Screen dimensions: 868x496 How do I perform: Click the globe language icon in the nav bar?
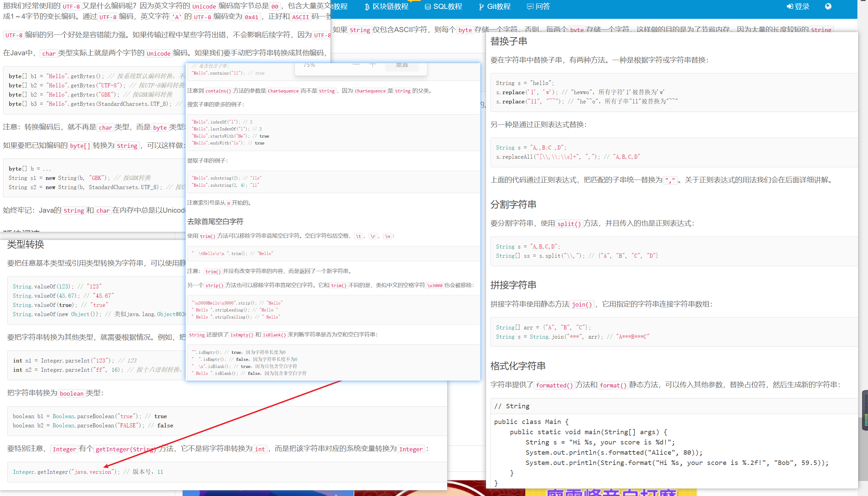[x=828, y=6]
